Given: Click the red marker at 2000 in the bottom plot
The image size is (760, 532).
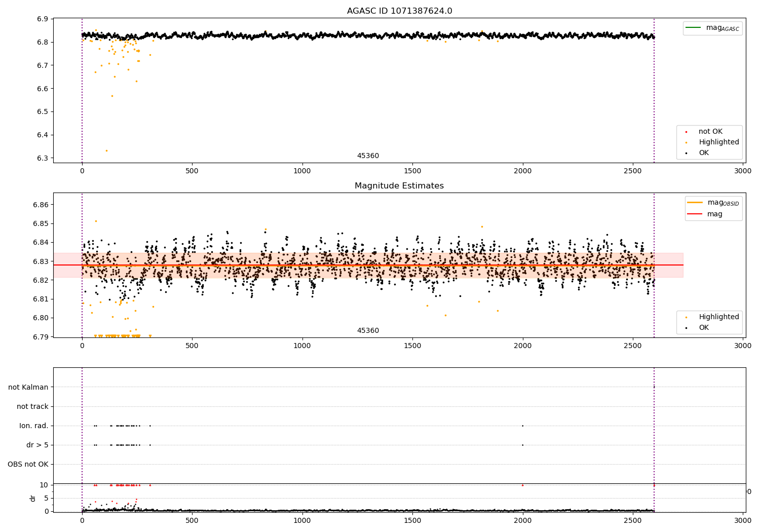Looking at the screenshot, I should click(x=522, y=485).
